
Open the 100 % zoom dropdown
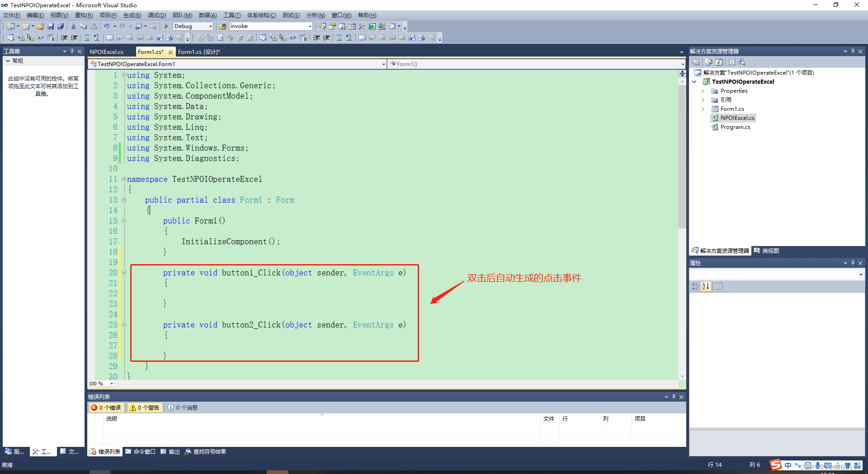click(x=112, y=384)
